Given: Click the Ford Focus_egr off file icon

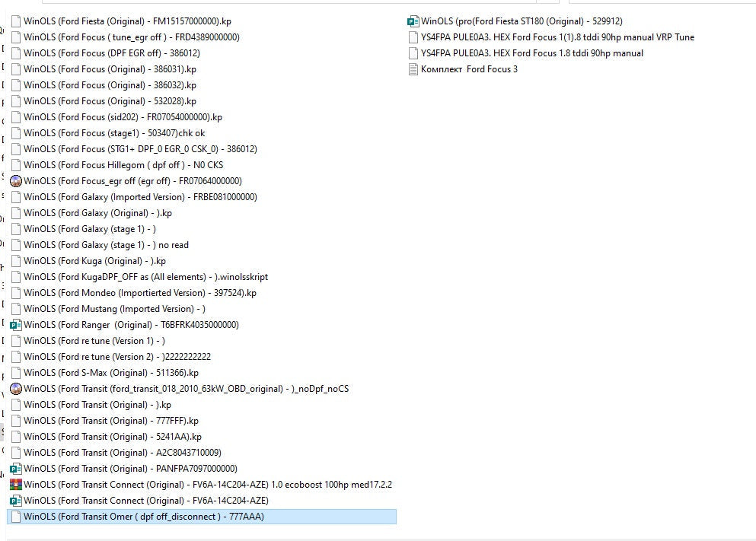Looking at the screenshot, I should pyautogui.click(x=15, y=181).
